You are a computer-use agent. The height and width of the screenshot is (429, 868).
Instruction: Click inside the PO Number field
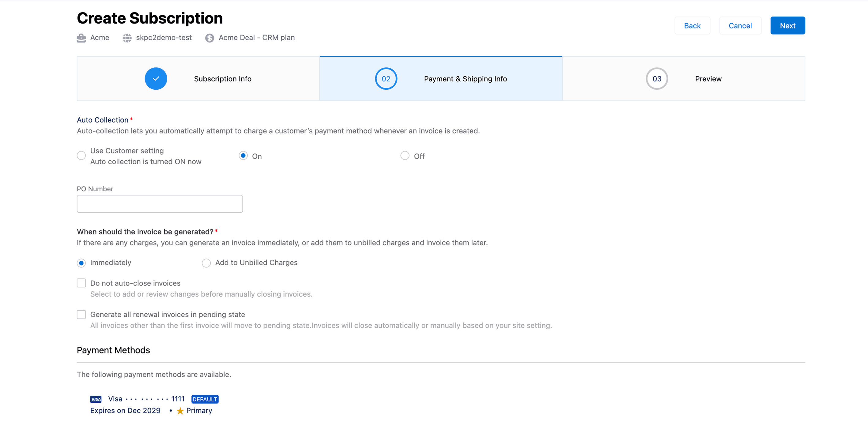coord(159,204)
